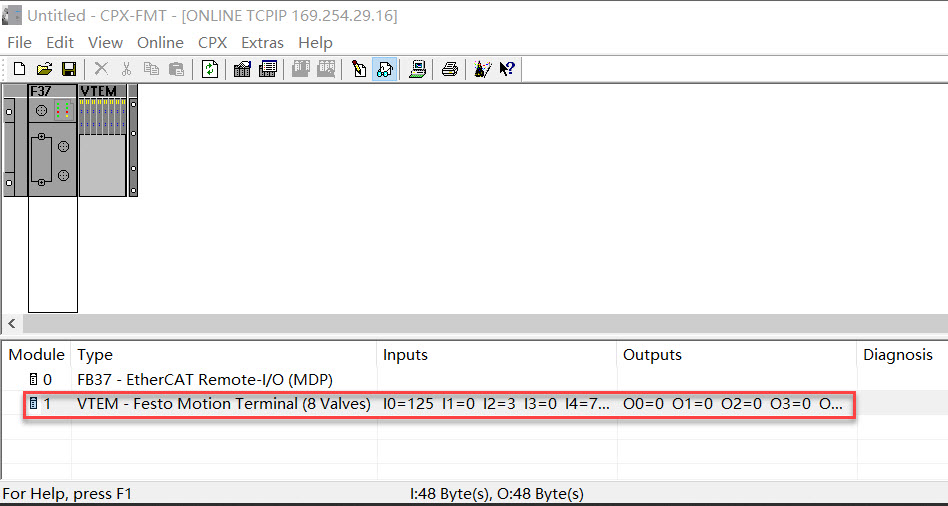
Task: Open the Edit menu
Action: (60, 42)
